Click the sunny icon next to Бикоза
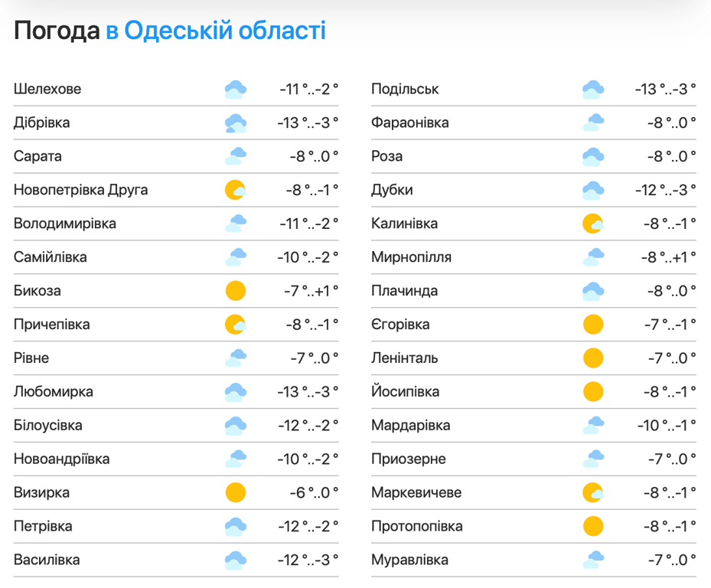711x588 pixels. (x=236, y=291)
